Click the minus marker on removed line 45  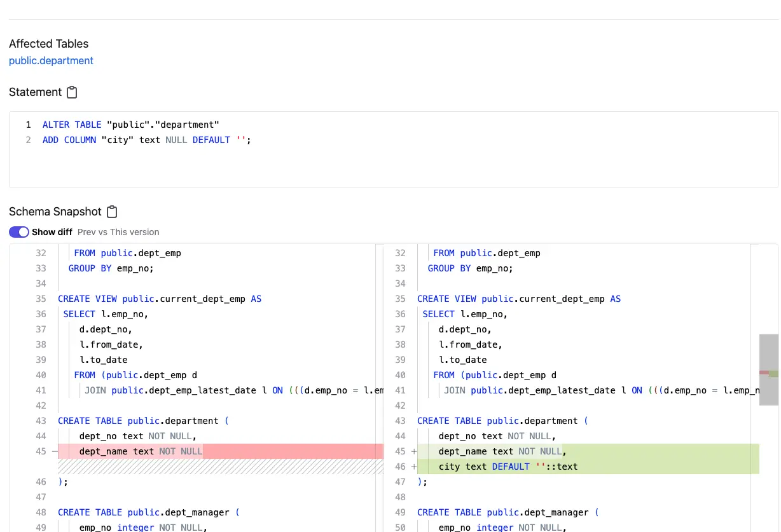tap(54, 451)
